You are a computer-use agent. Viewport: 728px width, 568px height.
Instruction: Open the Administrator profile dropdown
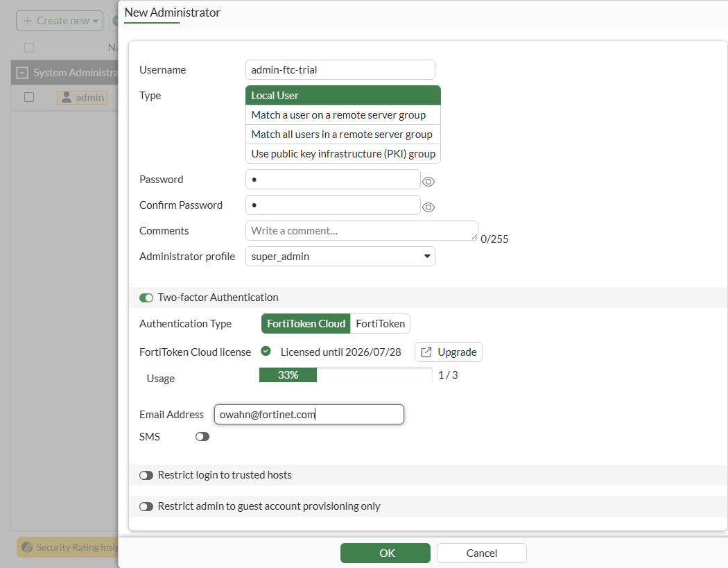tap(340, 257)
